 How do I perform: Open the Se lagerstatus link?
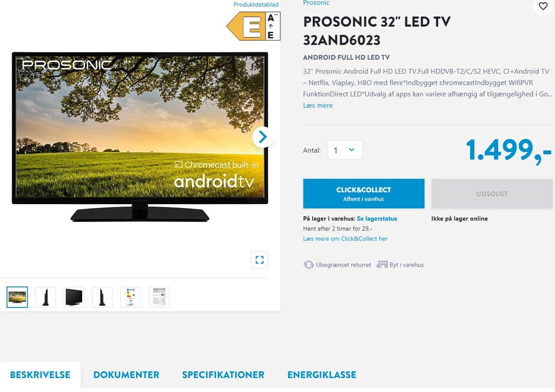click(x=377, y=219)
